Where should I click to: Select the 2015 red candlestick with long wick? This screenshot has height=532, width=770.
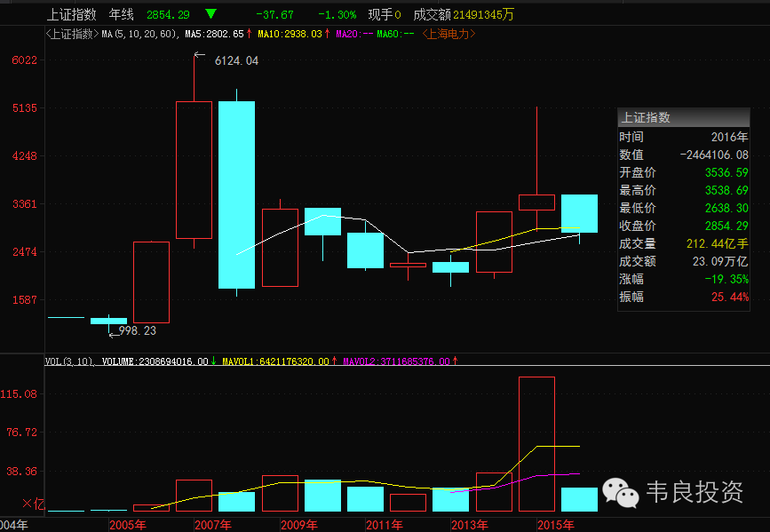pos(536,202)
